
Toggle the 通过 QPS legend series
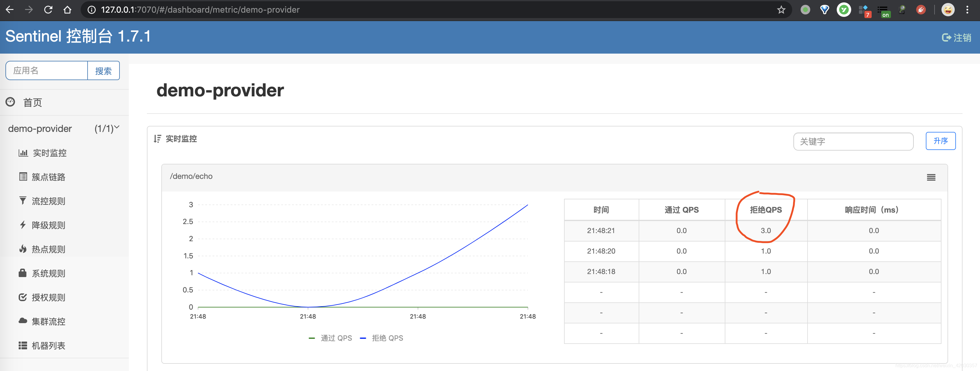pyautogui.click(x=330, y=338)
